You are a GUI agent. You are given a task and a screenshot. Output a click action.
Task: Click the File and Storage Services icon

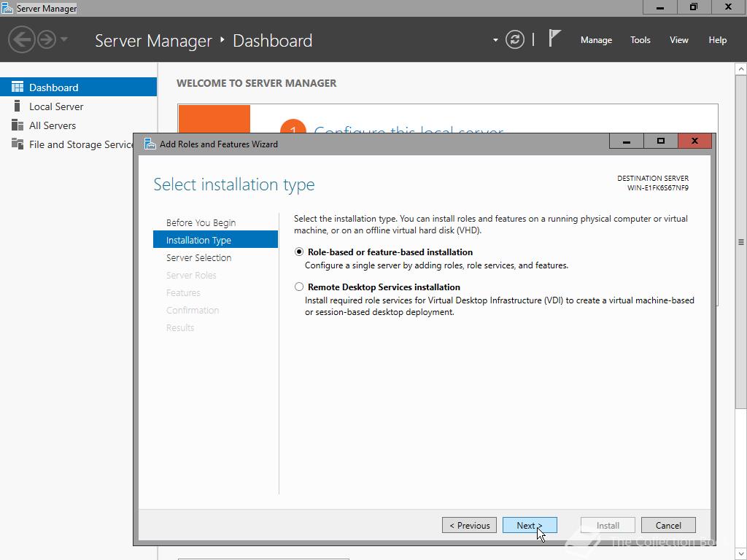18,144
